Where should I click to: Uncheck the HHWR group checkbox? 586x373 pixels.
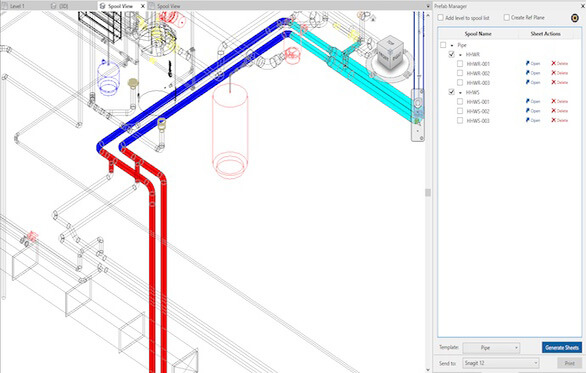click(451, 54)
